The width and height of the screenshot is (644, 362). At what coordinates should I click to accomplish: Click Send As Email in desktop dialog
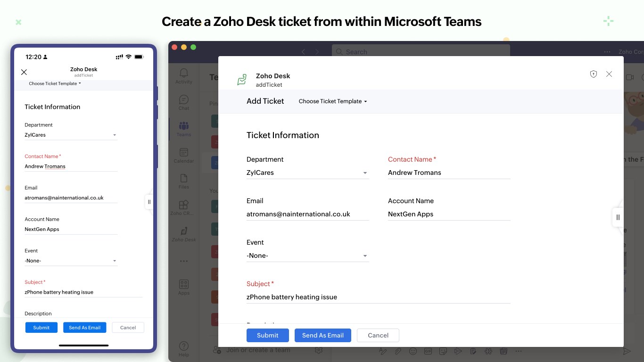323,335
